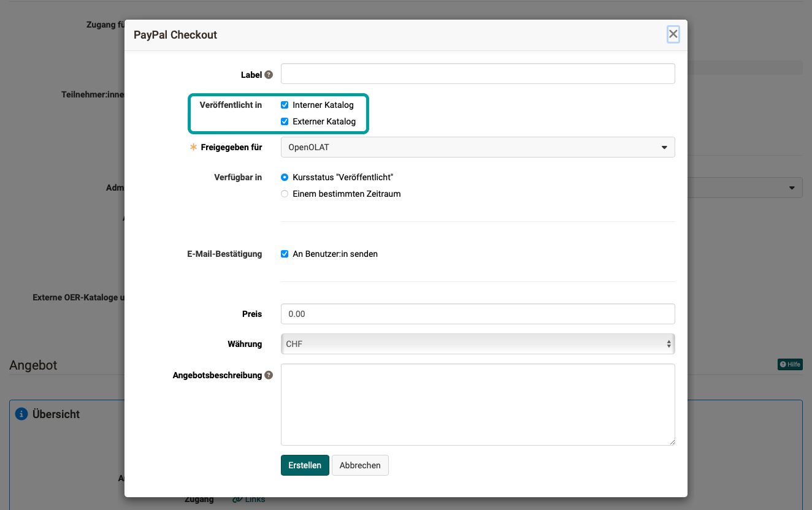Image resolution: width=812 pixels, height=510 pixels.
Task: Focus the Angebotsbeschreibung text area
Action: tap(477, 405)
